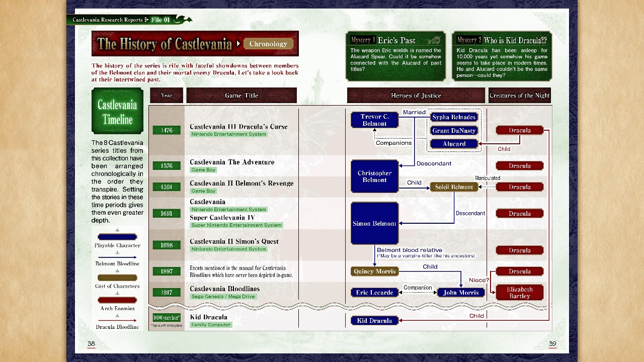The width and height of the screenshot is (644, 362).
Task: Open the Mystery 2 Who is Kid Dracula panel
Action: (502, 56)
